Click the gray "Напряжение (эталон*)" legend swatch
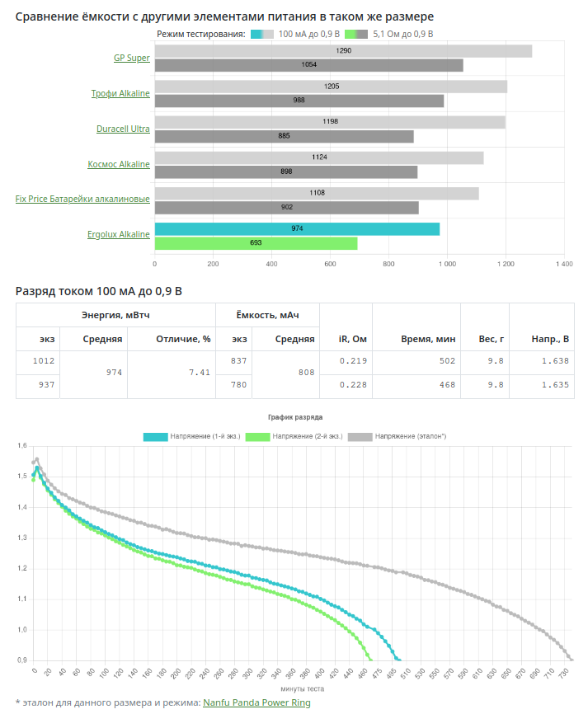This screenshot has height=714, width=588. (360, 436)
